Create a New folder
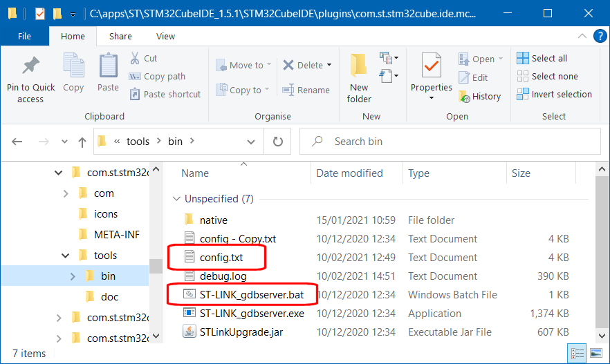This screenshot has height=364, width=610. pos(359,79)
